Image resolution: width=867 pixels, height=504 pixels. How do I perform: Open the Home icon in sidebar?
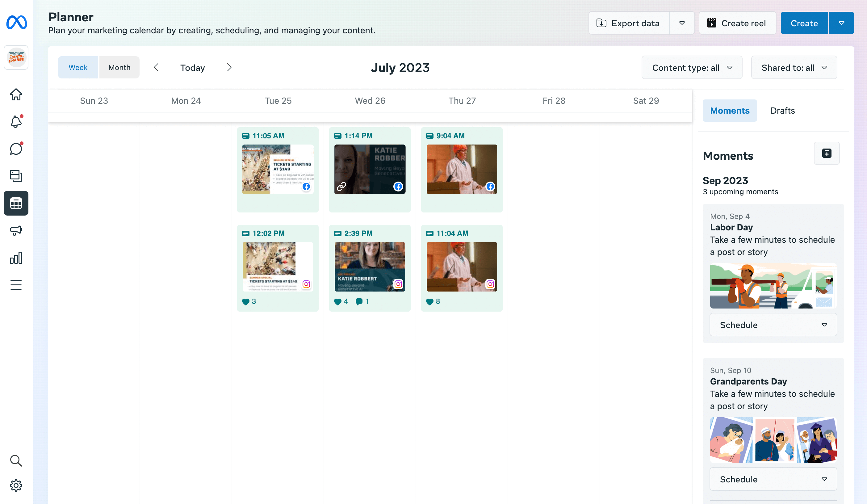16,94
